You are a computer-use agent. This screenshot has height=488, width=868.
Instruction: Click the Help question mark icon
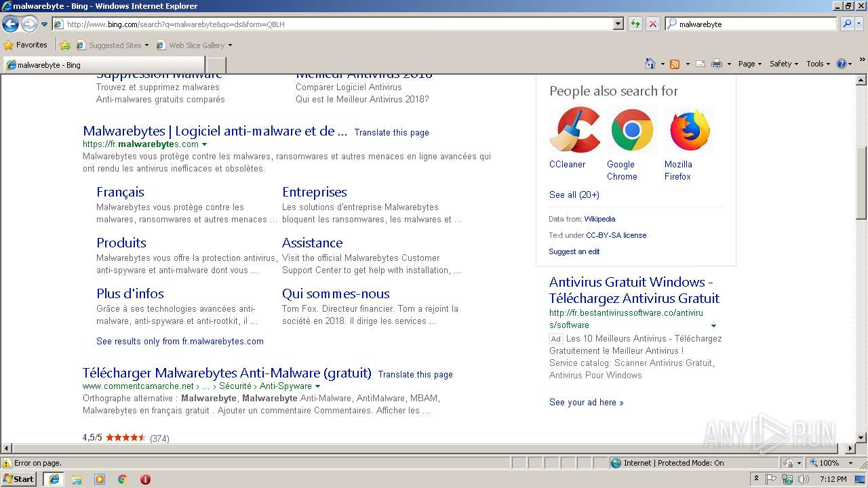pos(842,64)
